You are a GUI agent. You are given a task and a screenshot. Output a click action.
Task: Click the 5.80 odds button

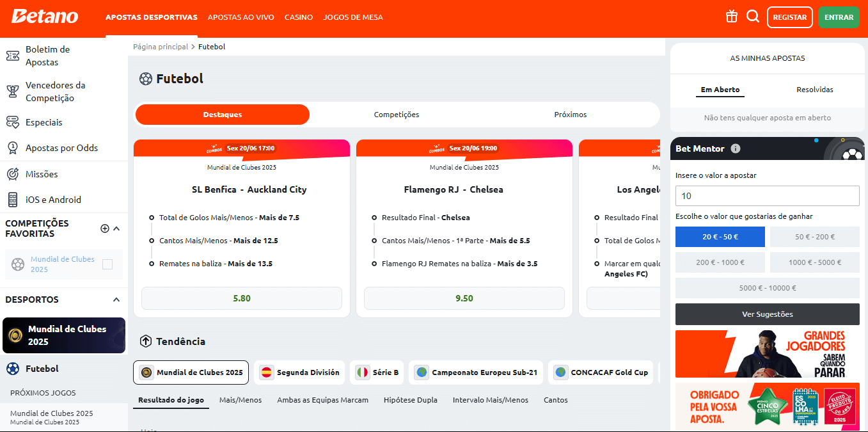[242, 298]
